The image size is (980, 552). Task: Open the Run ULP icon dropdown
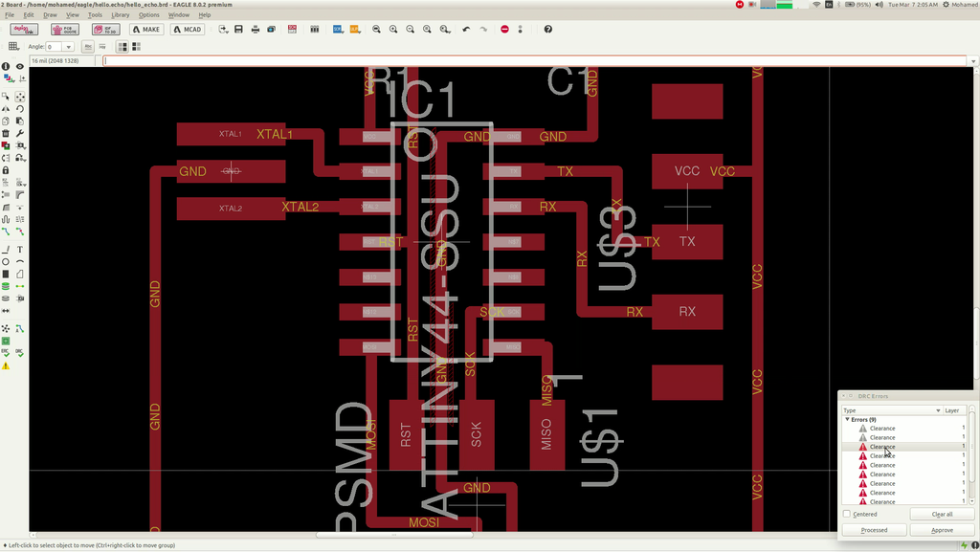pyautogui.click(x=355, y=30)
